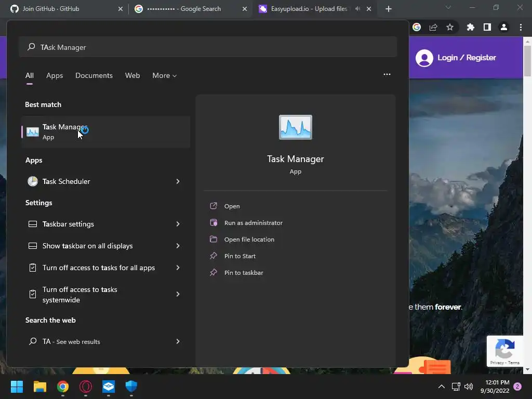Screen dimensions: 532x399
Task: Open the Chrome profile avatar icon
Action: click(504, 27)
